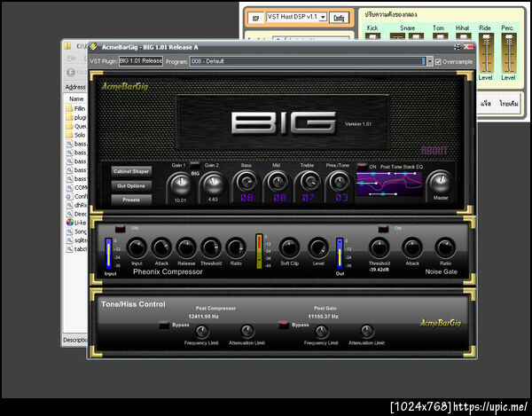
Task: Click the compressor Ratio knob
Action: pos(236,248)
